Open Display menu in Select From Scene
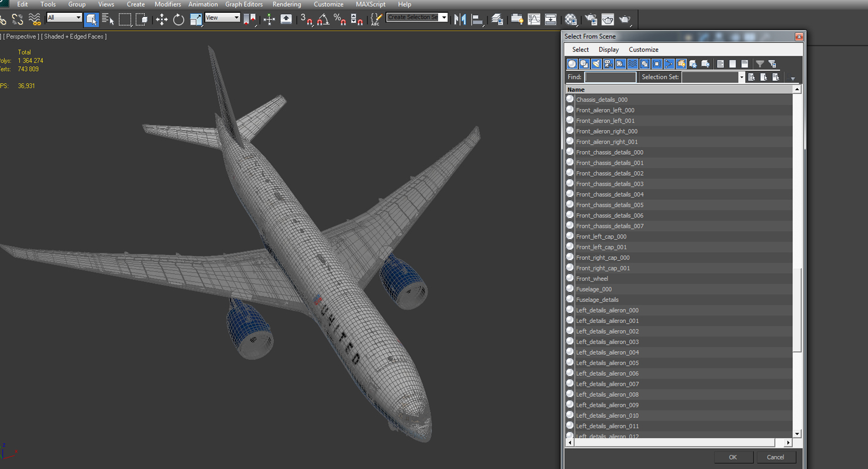Image resolution: width=868 pixels, height=469 pixels. tap(609, 50)
